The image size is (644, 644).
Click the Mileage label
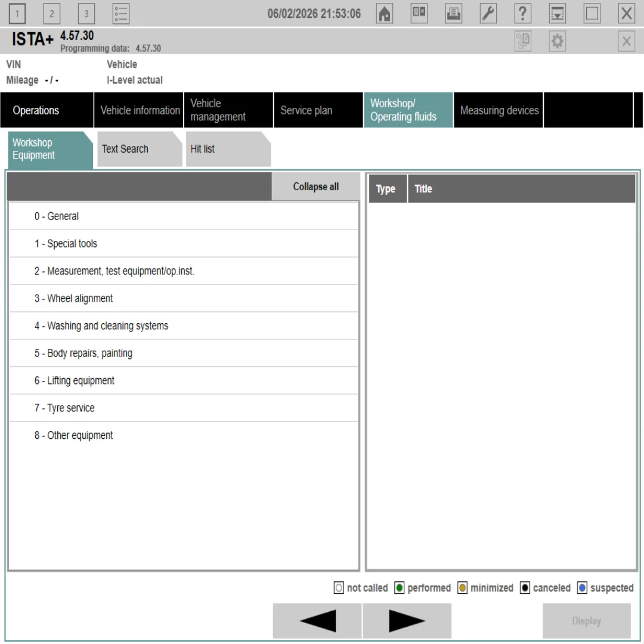(x=22, y=80)
